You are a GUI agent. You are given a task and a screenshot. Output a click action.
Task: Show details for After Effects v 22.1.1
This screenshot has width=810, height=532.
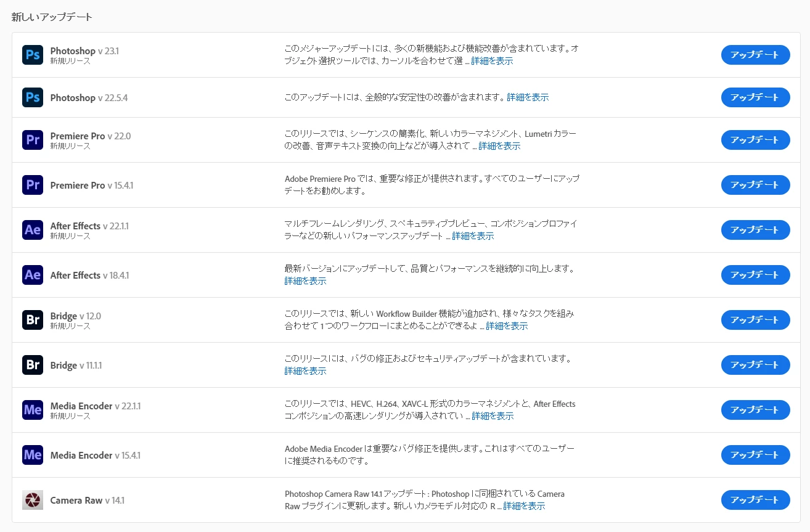[x=473, y=236]
